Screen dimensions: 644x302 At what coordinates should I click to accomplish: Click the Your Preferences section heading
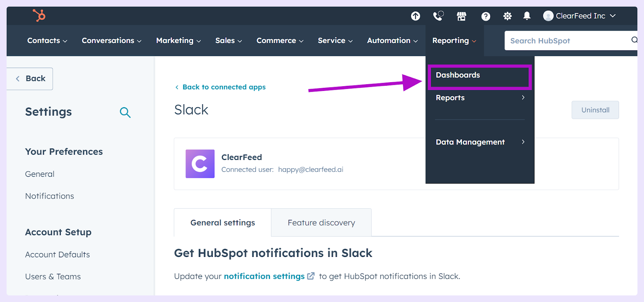coord(64,152)
